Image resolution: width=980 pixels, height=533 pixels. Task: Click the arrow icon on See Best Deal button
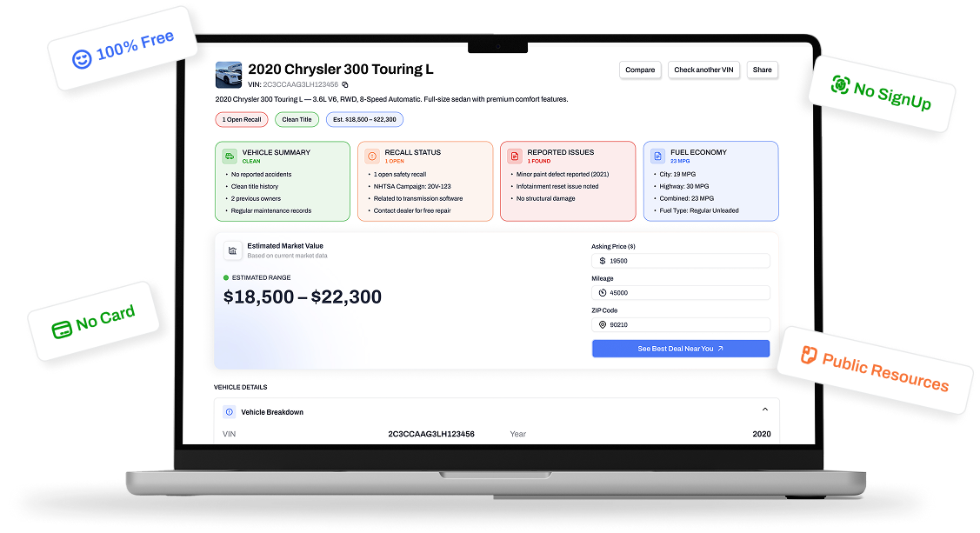point(721,349)
